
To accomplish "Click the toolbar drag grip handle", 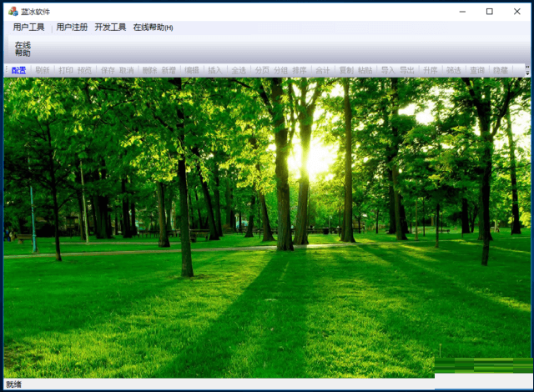I will [x=7, y=71].
